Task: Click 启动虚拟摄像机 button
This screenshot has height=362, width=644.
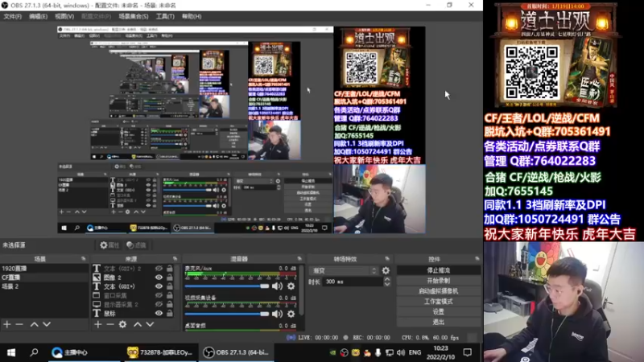Action: (438, 291)
